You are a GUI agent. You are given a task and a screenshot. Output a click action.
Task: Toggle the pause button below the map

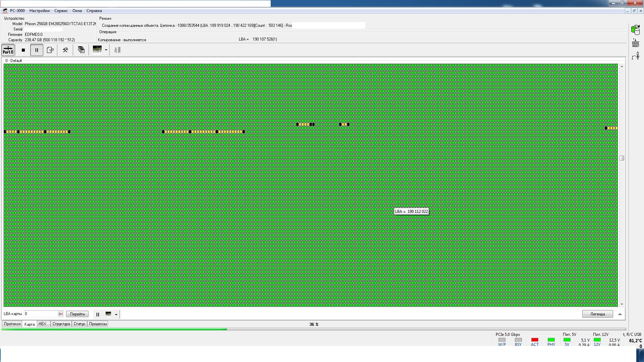pyautogui.click(x=98, y=314)
